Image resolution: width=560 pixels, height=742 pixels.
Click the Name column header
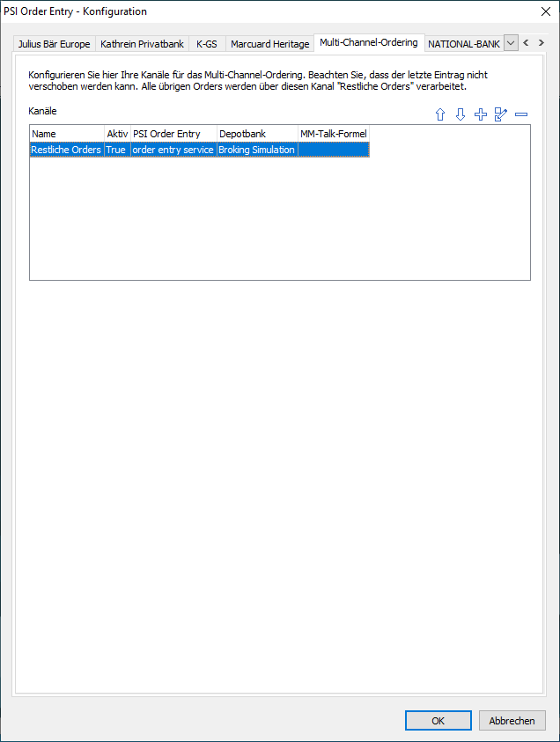tap(66, 134)
